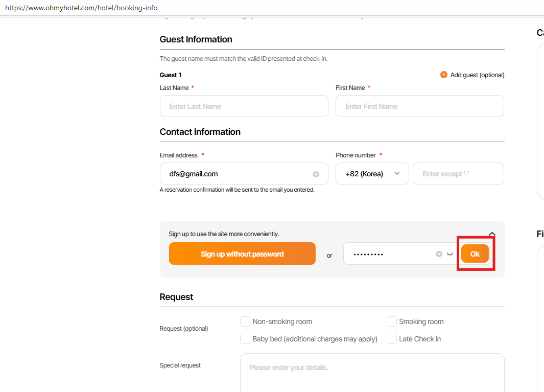Viewport: 544px width, 392px height.
Task: Open the +82 (Korea) country code dropdown
Action: point(372,174)
